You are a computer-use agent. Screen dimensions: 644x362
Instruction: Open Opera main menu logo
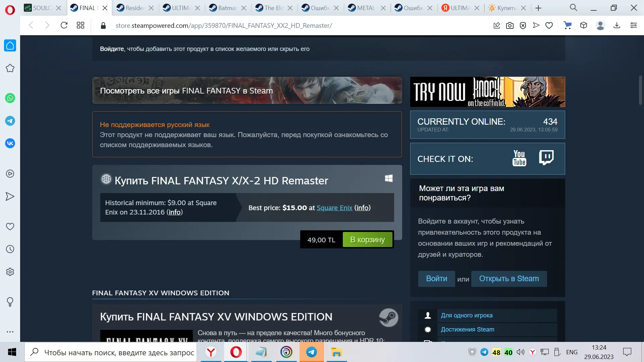point(10,10)
